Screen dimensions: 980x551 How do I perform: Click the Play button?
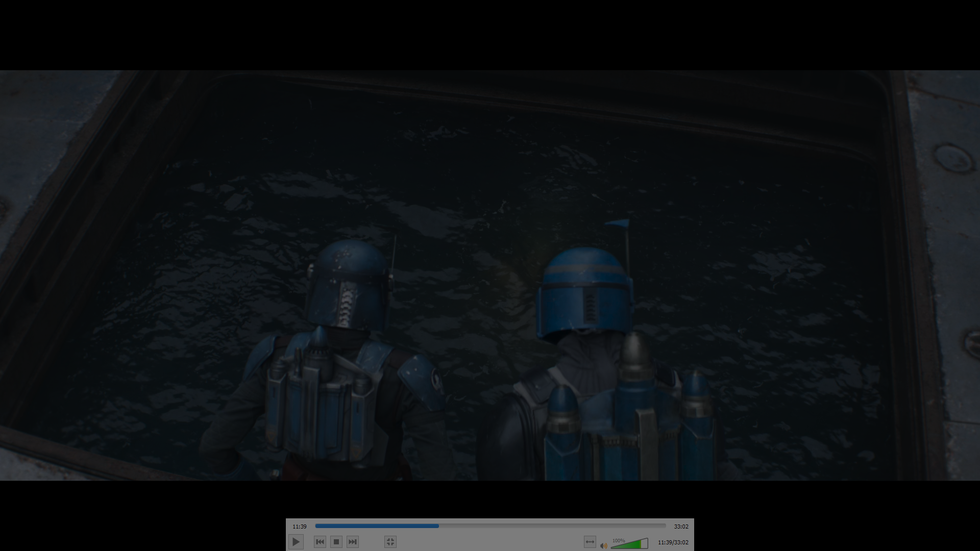coord(296,542)
